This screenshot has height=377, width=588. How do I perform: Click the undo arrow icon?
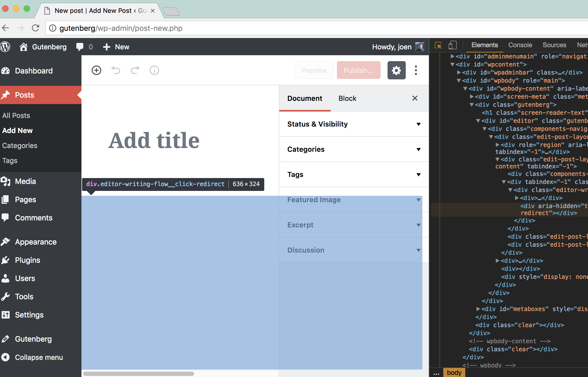116,70
